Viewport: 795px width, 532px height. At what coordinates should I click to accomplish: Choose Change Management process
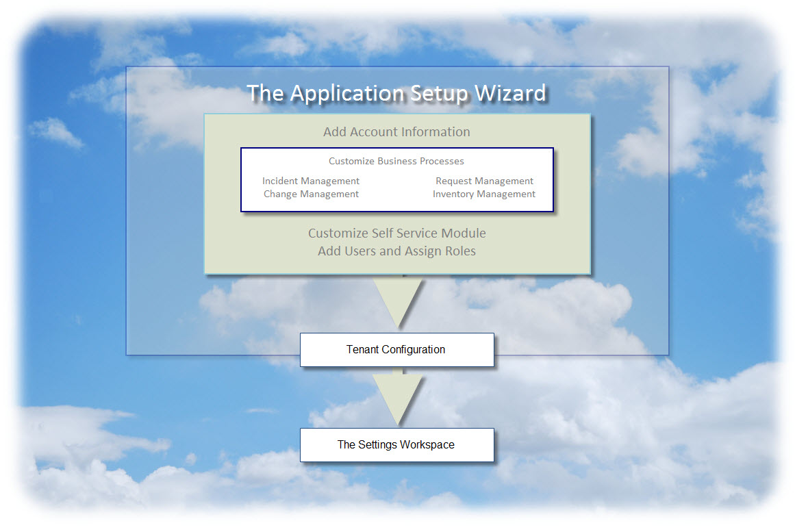pyautogui.click(x=311, y=194)
